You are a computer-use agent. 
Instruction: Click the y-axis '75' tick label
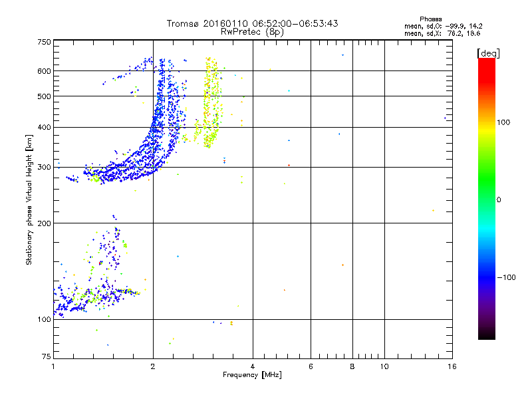tap(47, 356)
